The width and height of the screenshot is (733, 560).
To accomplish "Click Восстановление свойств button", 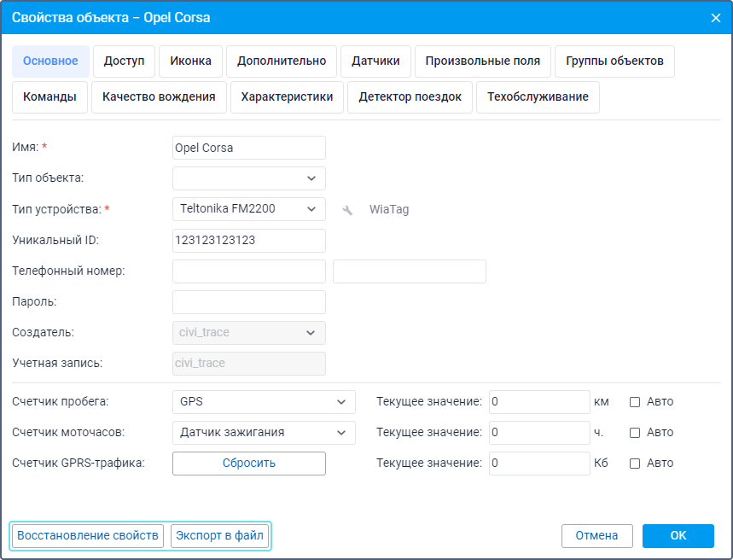I will coord(88,536).
